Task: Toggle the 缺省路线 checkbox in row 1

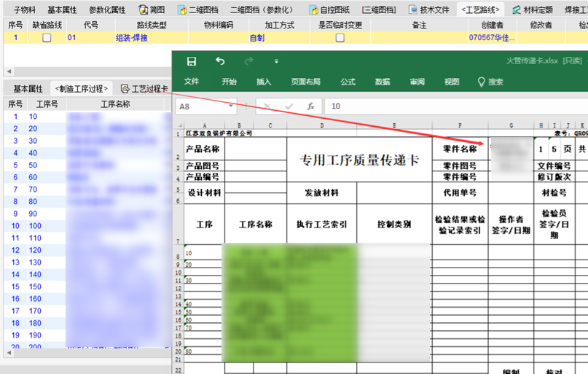Action: (x=47, y=38)
